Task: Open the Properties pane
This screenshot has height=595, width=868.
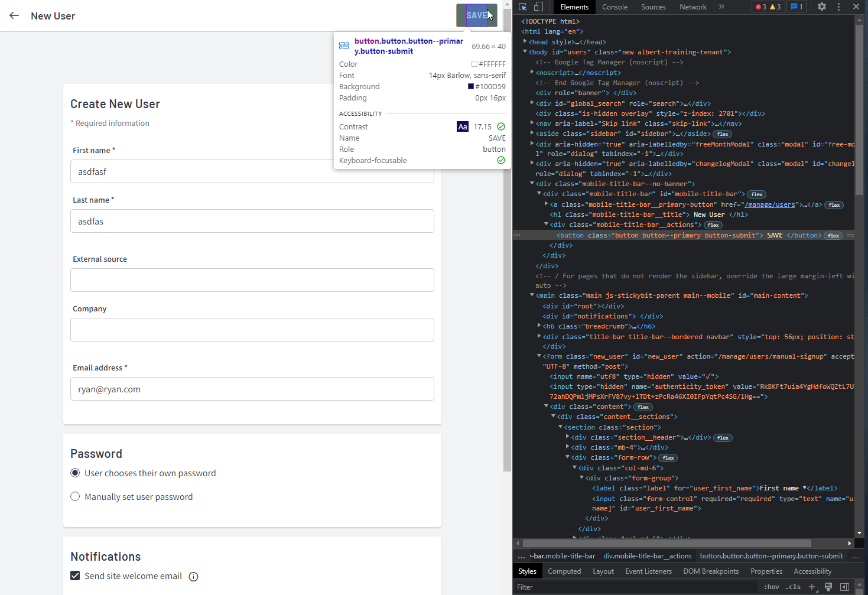Action: pyautogui.click(x=766, y=571)
